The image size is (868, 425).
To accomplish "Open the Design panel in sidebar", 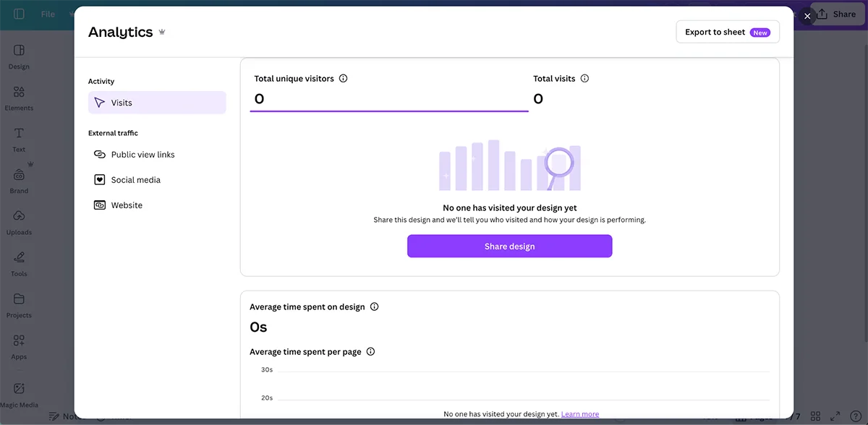I will point(19,56).
